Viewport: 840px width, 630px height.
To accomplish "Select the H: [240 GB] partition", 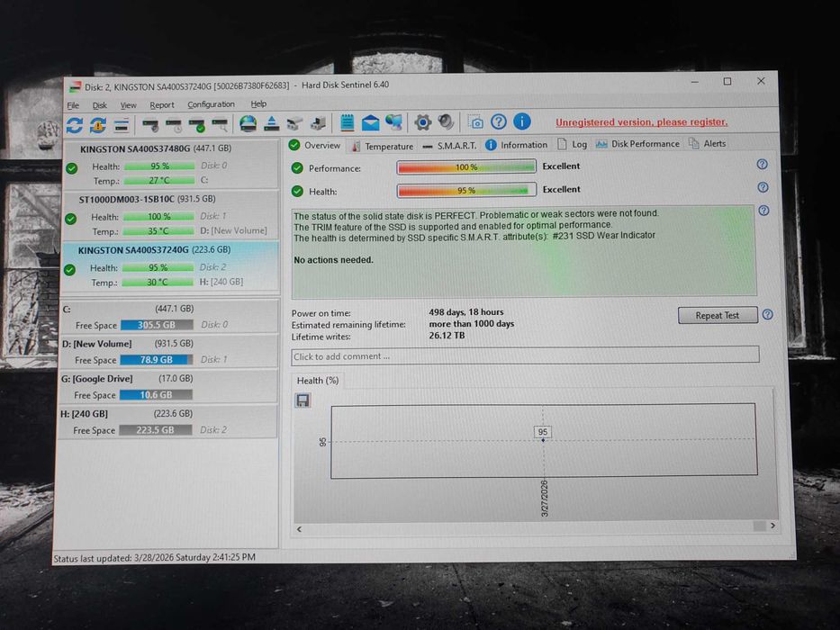I will coord(167,421).
